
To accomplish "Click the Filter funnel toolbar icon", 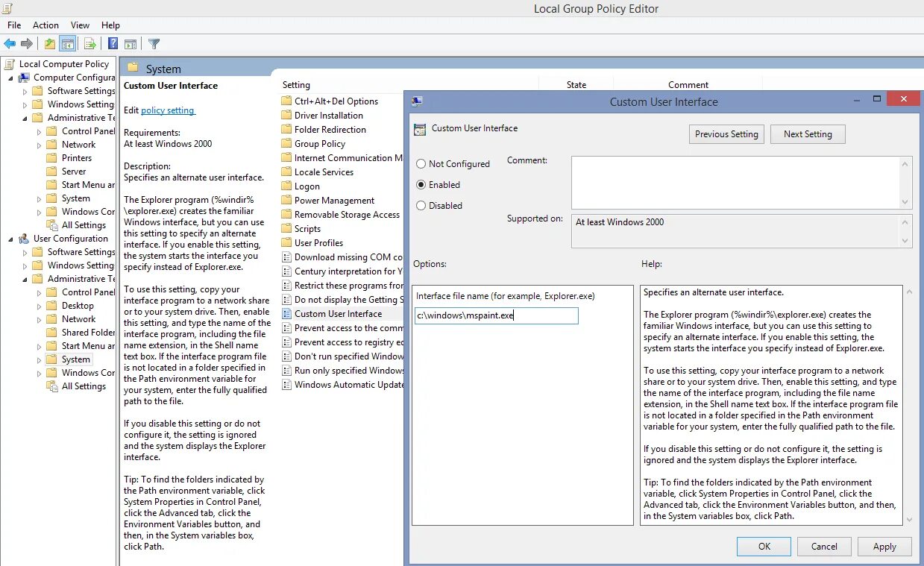I will coord(154,44).
